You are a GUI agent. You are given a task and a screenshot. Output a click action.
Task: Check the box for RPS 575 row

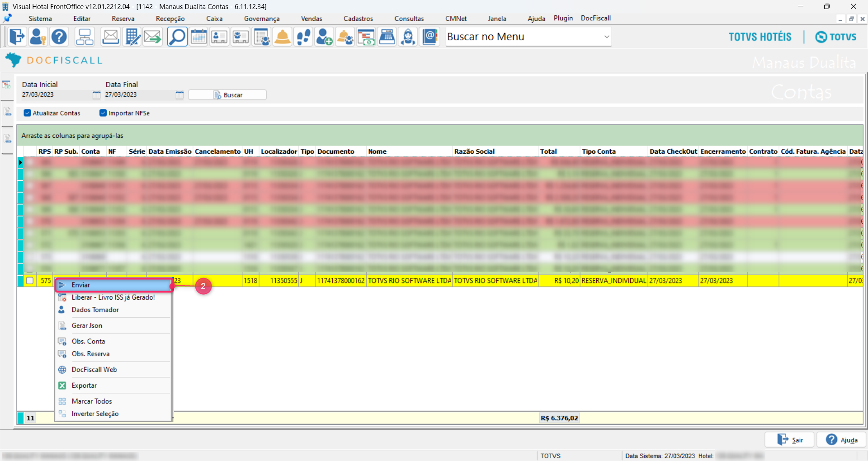coord(30,281)
